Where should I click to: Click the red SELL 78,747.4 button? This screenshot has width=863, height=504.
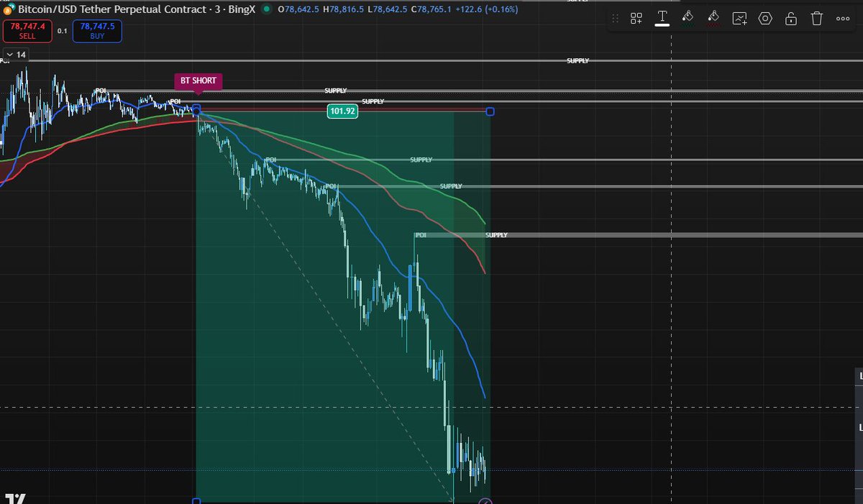27,30
